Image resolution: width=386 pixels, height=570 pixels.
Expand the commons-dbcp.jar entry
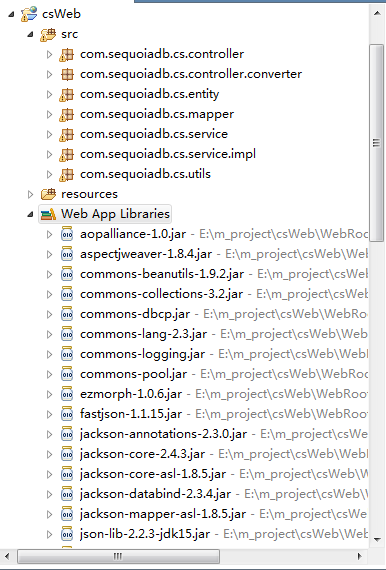click(x=49, y=314)
